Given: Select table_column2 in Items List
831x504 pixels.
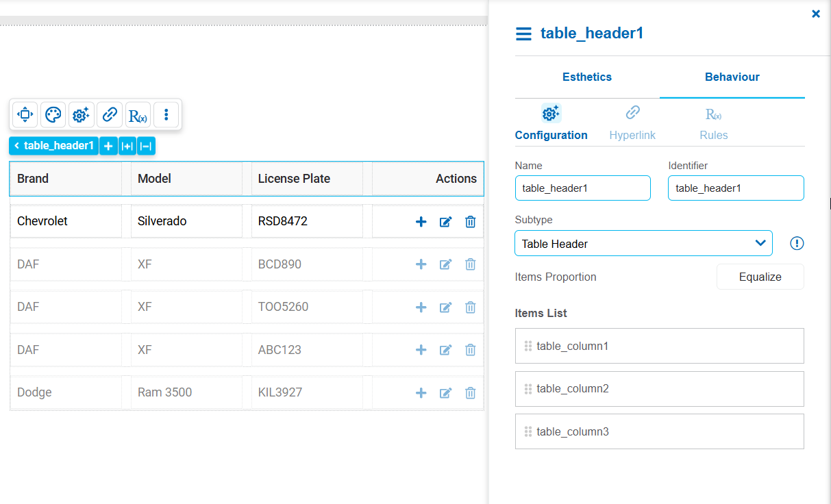Looking at the screenshot, I should [x=660, y=389].
